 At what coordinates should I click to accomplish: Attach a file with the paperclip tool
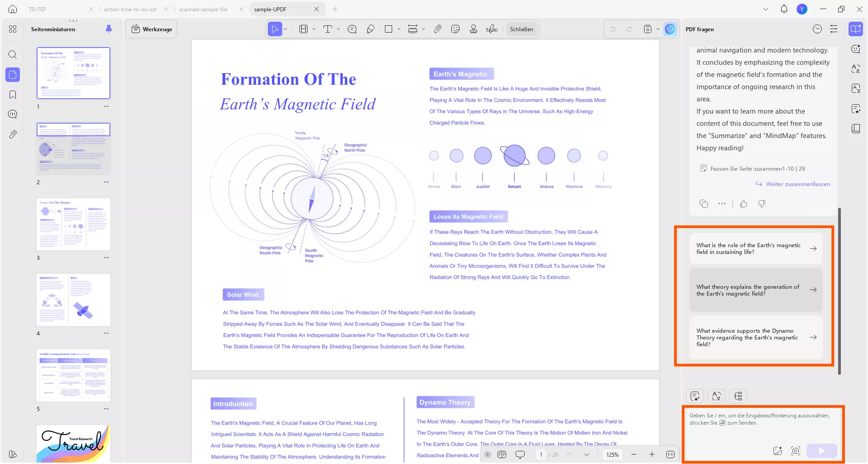coord(437,29)
